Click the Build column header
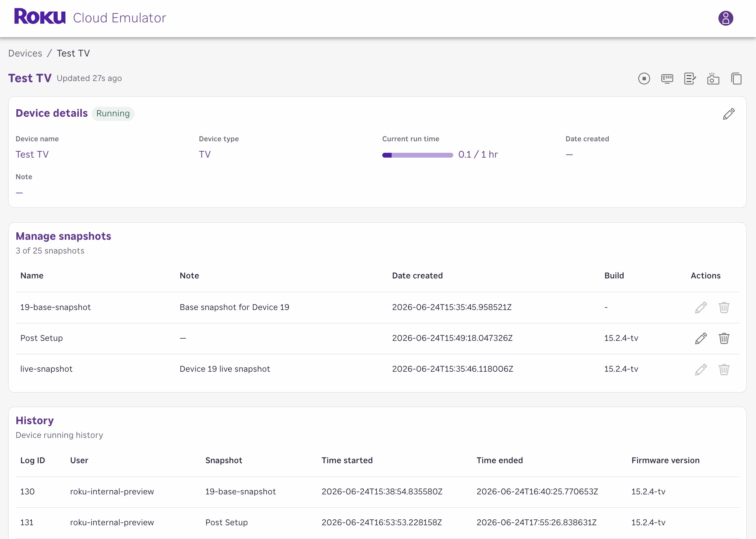Image resolution: width=756 pixels, height=539 pixels. pyautogui.click(x=614, y=275)
